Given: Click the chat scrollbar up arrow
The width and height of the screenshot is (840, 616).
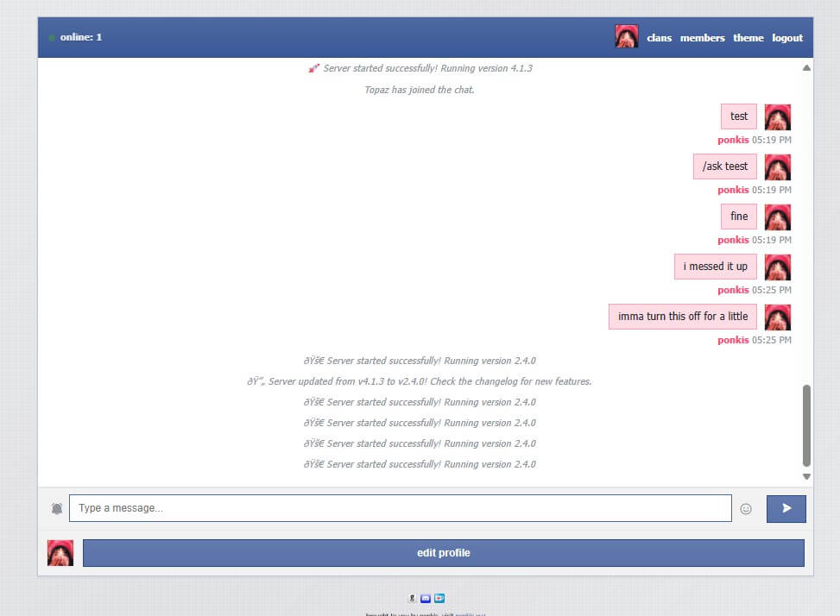Looking at the screenshot, I should pyautogui.click(x=806, y=67).
